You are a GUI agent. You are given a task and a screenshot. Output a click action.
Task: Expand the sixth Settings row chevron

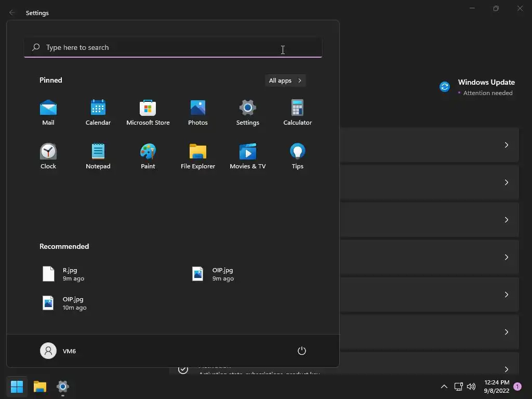[x=506, y=332]
